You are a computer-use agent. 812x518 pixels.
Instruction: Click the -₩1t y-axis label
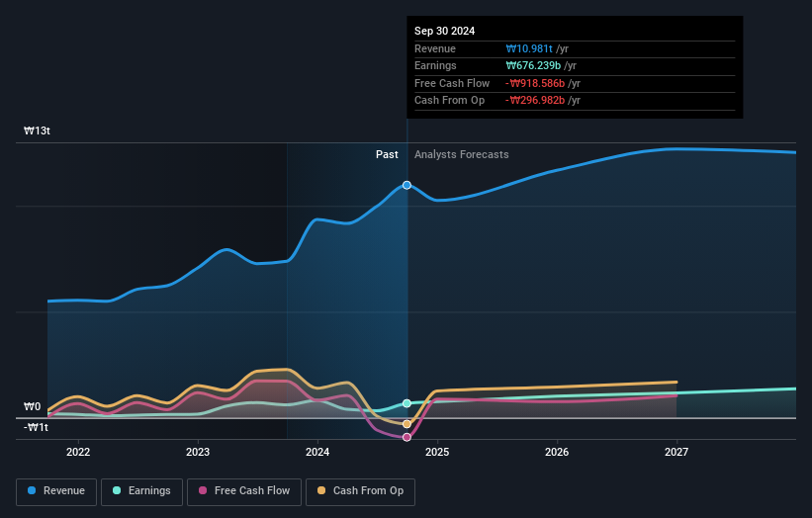click(36, 427)
